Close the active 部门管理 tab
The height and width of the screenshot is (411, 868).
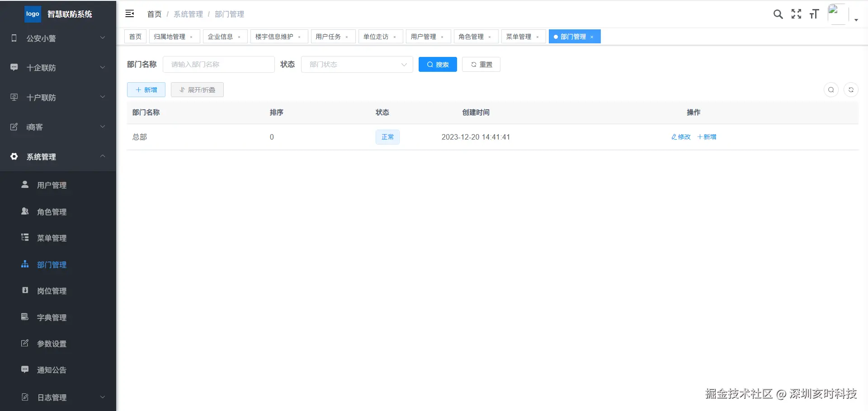(592, 37)
